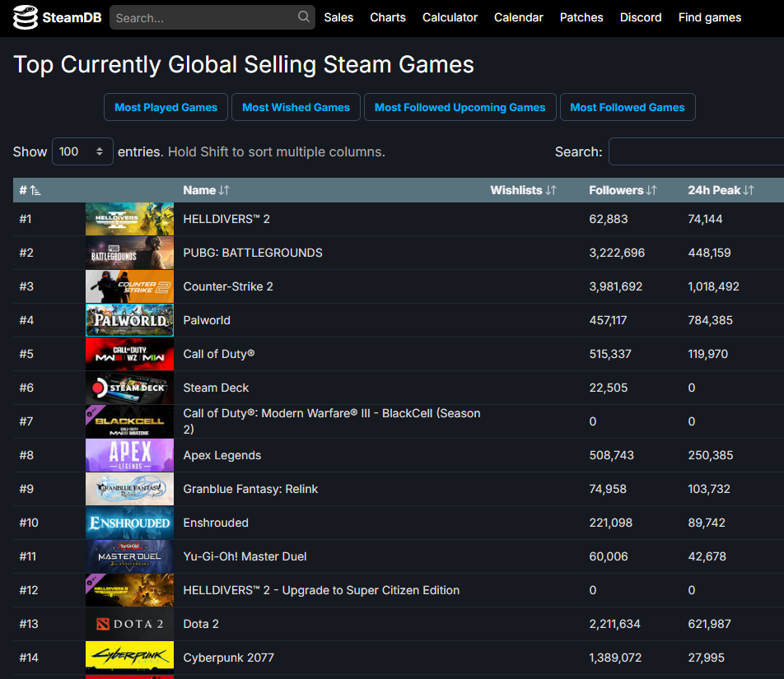Click the 24h Peak column header
The width and height of the screenshot is (784, 679).
tap(714, 190)
